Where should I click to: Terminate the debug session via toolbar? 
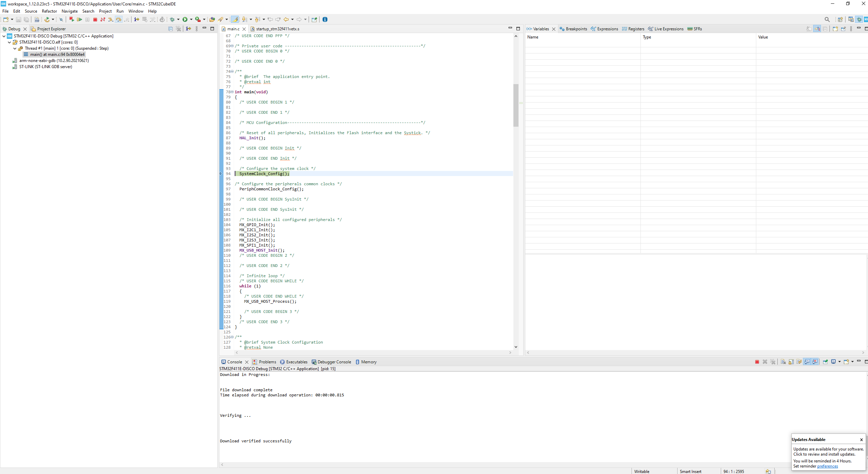[95, 19]
